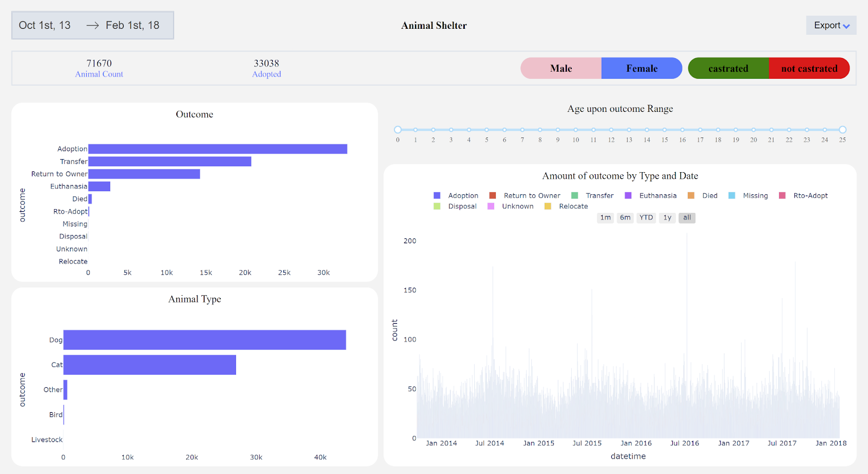Select the 6m range selector tab

click(x=625, y=218)
